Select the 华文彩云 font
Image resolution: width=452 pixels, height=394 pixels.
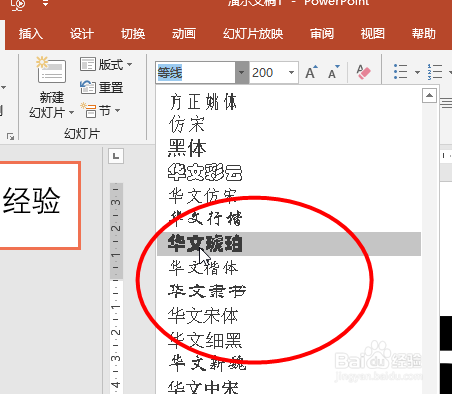[x=289, y=172]
